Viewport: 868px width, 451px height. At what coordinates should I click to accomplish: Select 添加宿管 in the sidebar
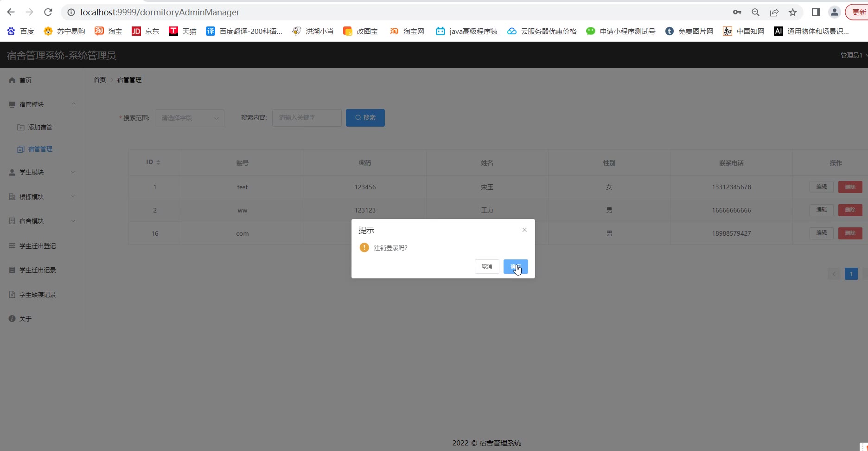[40, 127]
